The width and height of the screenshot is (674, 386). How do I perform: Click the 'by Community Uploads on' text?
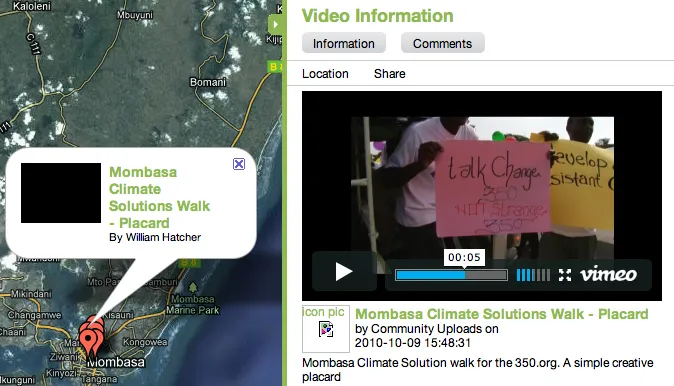pyautogui.click(x=426, y=329)
